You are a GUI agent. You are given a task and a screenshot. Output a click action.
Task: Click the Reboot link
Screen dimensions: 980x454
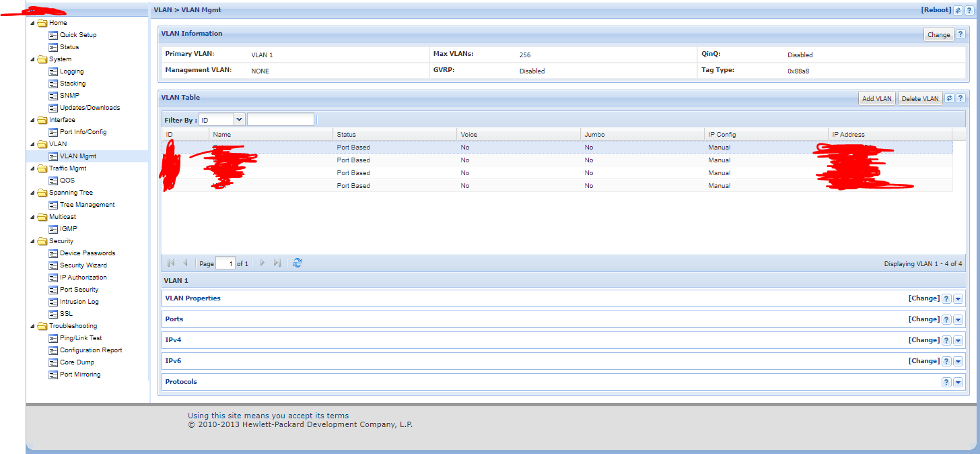936,10
